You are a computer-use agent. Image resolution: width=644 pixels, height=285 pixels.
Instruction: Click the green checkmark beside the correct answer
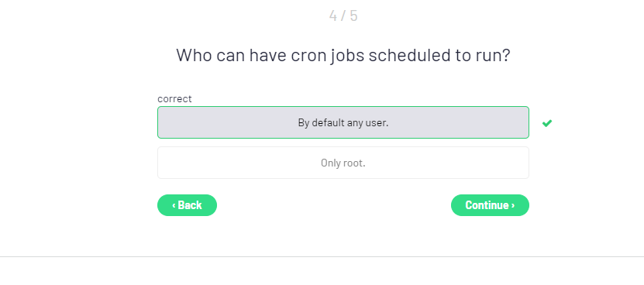pos(546,123)
